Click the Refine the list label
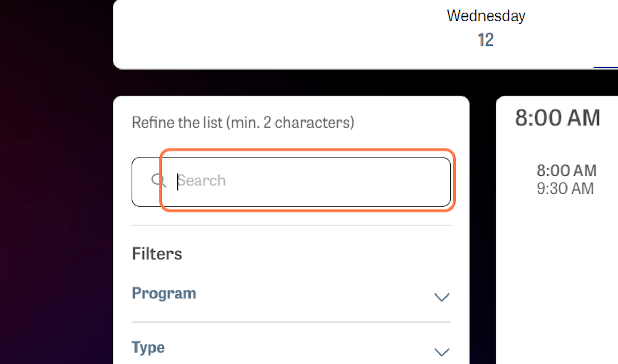The height and width of the screenshot is (364, 618). pyautogui.click(x=243, y=123)
